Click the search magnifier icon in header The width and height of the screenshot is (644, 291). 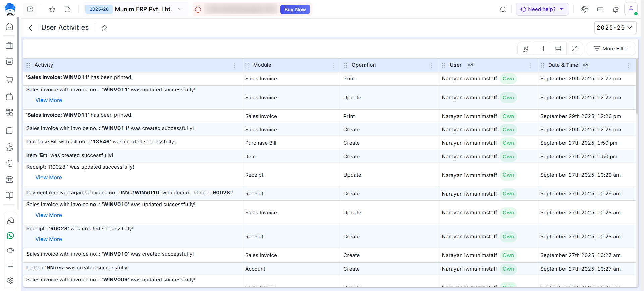503,10
